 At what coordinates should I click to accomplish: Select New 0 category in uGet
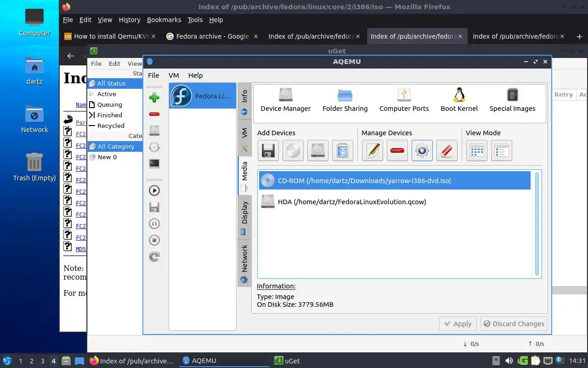click(115, 157)
